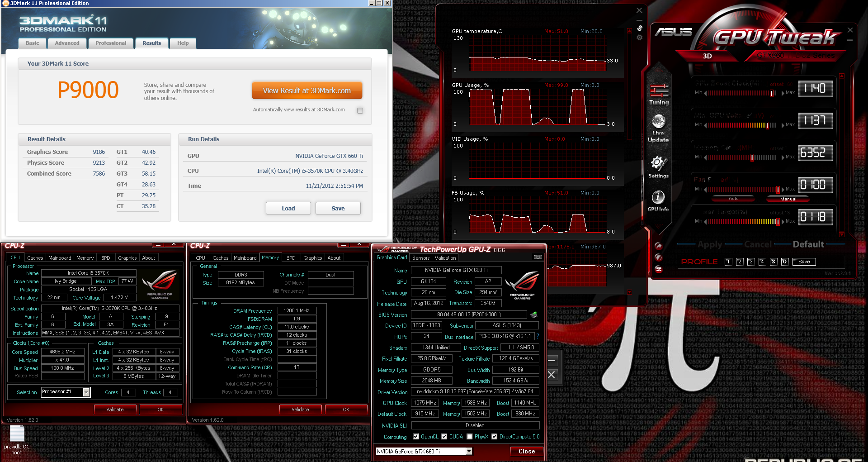
Task: Increase GPU Boost Clock with Max arrow
Action: [783, 93]
